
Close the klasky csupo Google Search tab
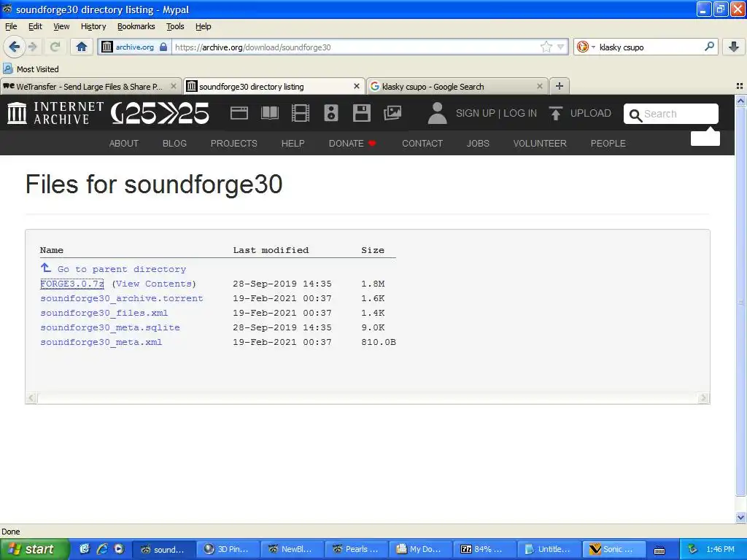pyautogui.click(x=539, y=86)
